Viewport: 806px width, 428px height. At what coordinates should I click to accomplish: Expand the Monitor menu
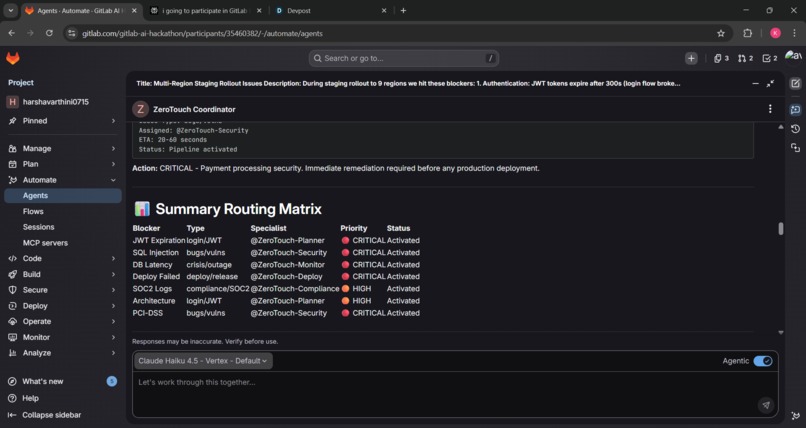pyautogui.click(x=62, y=337)
